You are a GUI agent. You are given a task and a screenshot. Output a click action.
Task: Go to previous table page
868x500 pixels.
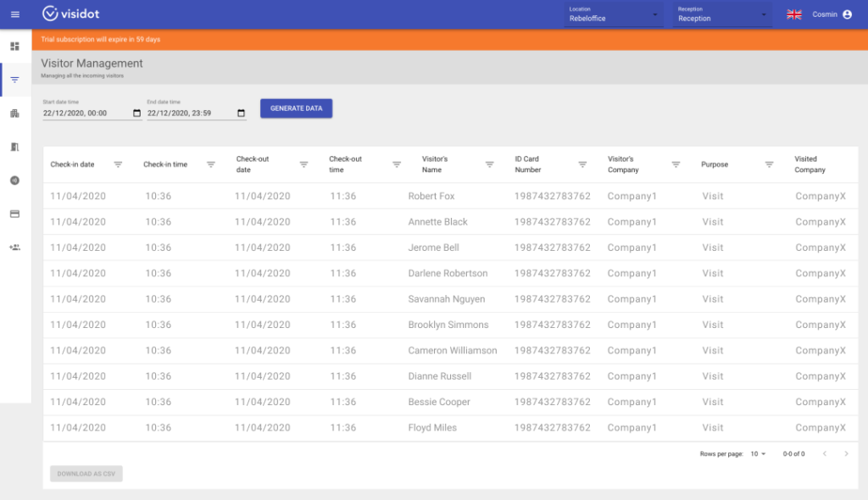point(825,453)
